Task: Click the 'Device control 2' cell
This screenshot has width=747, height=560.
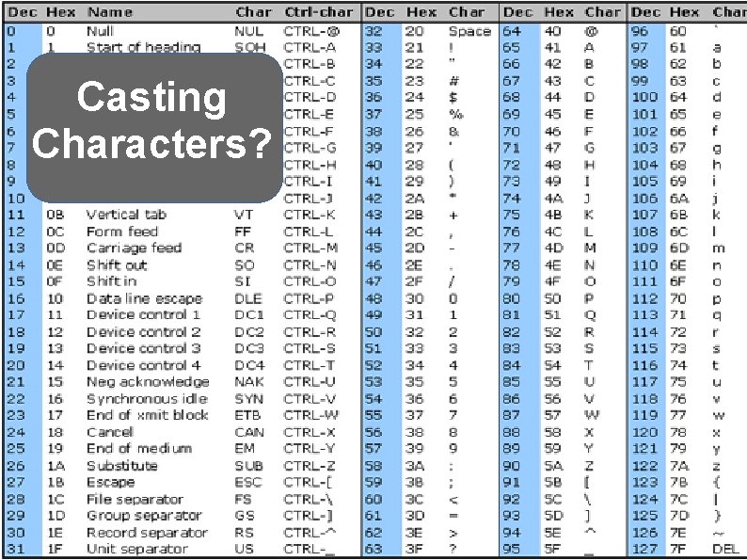Action: pyautogui.click(x=143, y=332)
